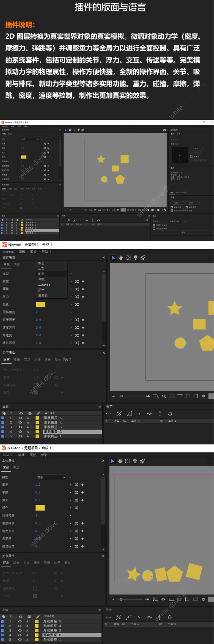Choose 动态 from the type list in middle window
The height and width of the screenshot is (644, 214).
tap(52, 274)
